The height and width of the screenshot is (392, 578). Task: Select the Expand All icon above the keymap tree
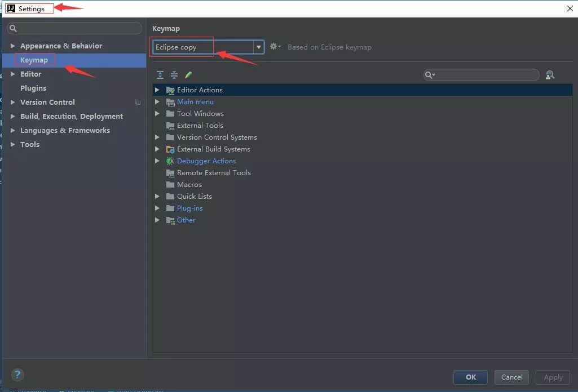[x=160, y=74]
